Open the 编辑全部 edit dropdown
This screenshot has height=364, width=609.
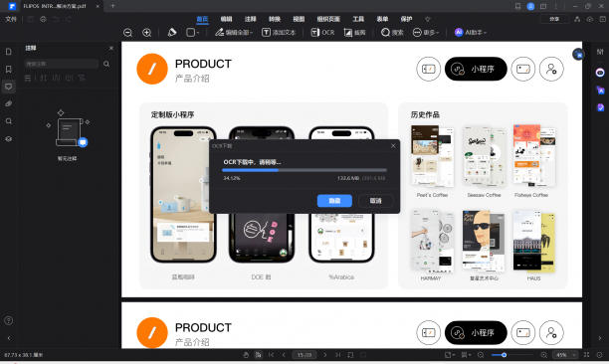click(234, 33)
